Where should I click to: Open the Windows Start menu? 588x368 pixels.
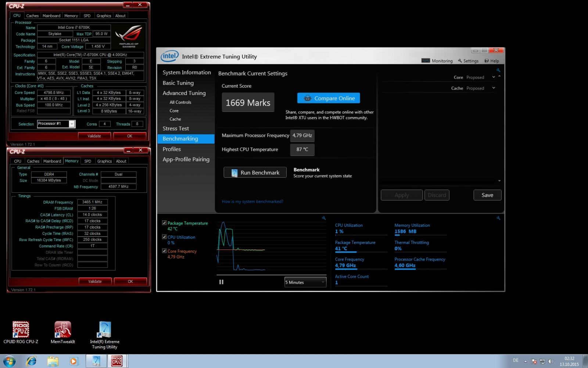(x=9, y=361)
